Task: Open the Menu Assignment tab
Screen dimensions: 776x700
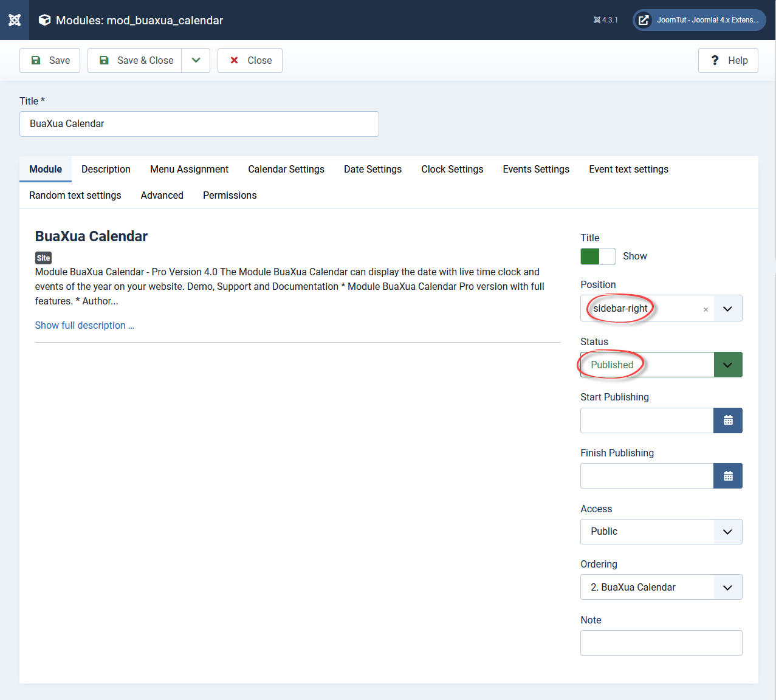Action: (189, 169)
